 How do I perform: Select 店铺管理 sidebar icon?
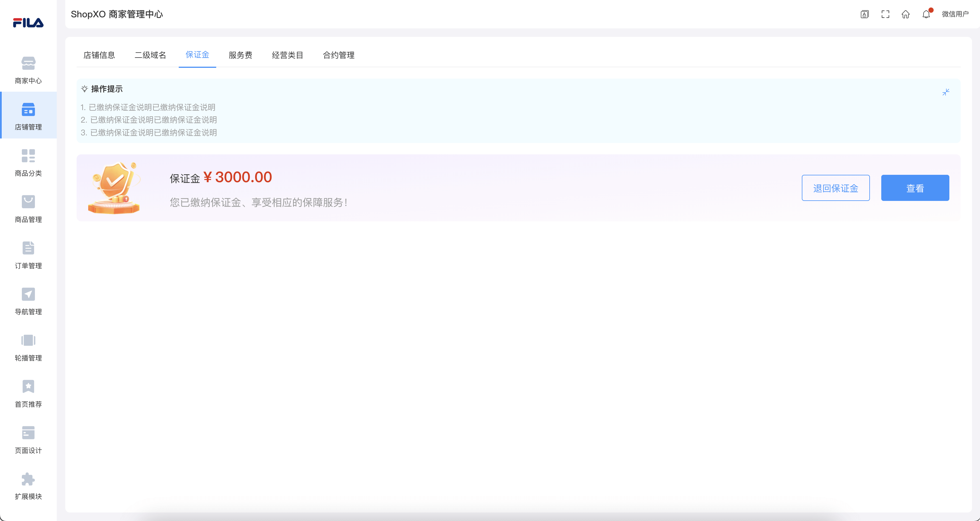[x=28, y=110]
